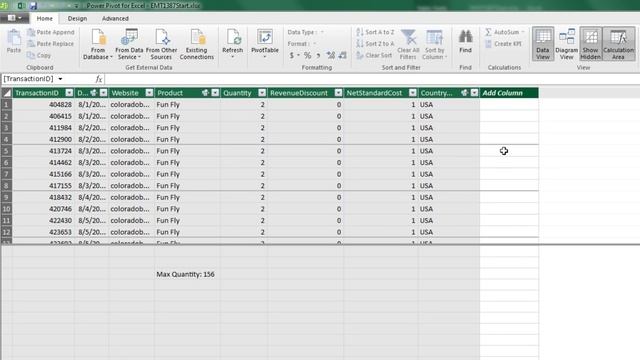Clear Sort on column

coord(374,55)
